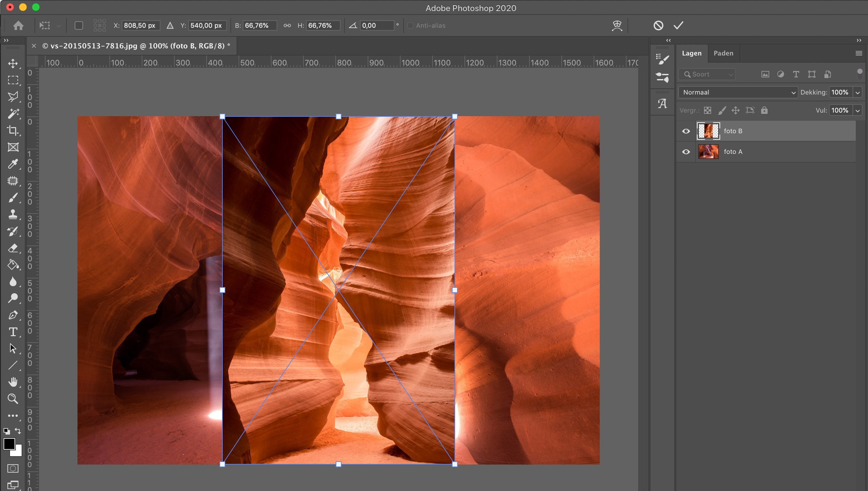Toggle the aspect ratio link icon
This screenshot has width=868, height=491.
pos(287,25)
